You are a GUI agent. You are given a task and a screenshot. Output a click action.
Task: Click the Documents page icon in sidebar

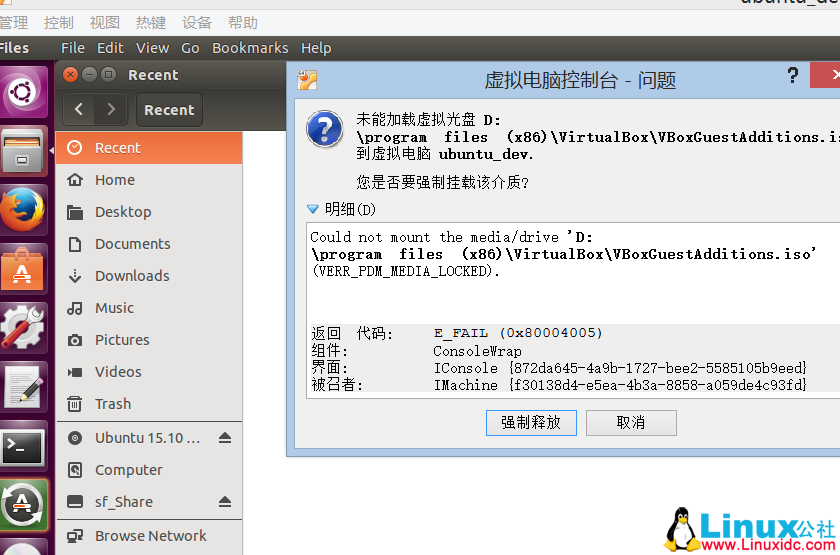coord(74,244)
